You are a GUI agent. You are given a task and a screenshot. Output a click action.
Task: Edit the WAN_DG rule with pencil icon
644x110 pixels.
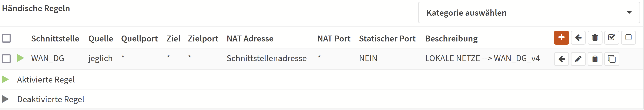pos(578,59)
